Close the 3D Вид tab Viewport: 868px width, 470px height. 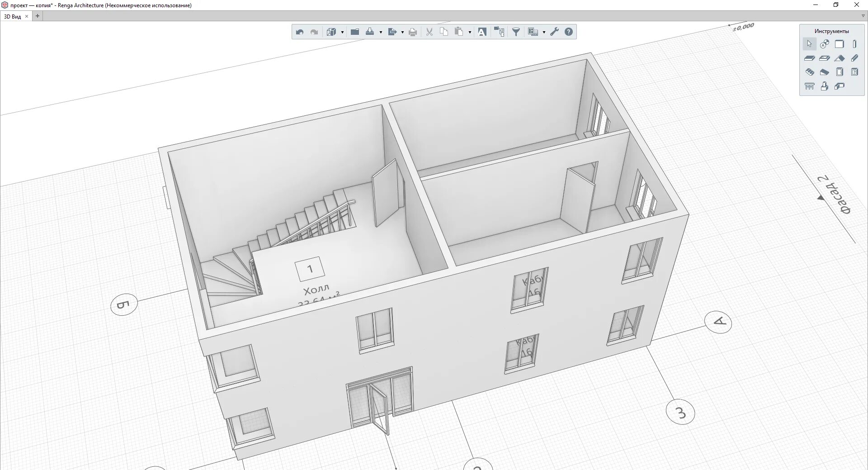(27, 16)
